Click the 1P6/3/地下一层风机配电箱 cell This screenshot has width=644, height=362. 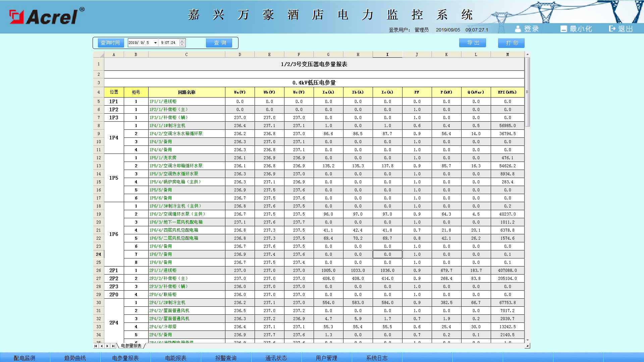point(186,222)
